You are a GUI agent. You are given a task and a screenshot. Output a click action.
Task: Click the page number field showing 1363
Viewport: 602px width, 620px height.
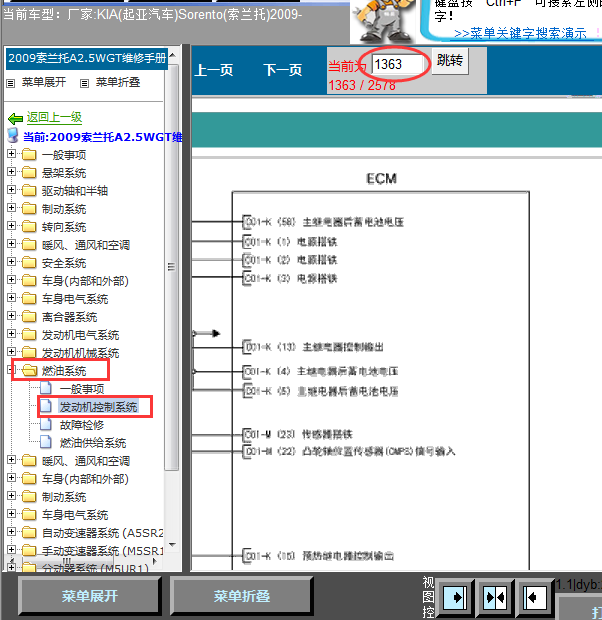point(397,64)
